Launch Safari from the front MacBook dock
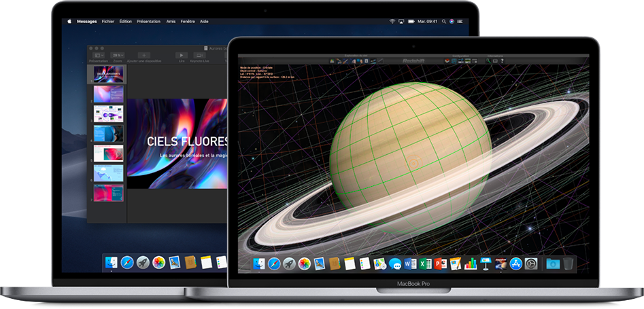This screenshot has width=644, height=309. coord(274,263)
